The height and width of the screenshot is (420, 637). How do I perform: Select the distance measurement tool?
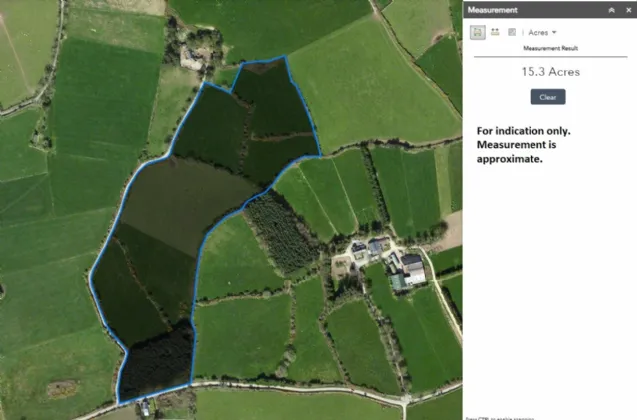pyautogui.click(x=495, y=32)
